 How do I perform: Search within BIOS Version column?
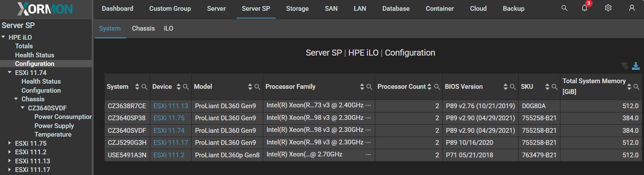click(x=513, y=87)
